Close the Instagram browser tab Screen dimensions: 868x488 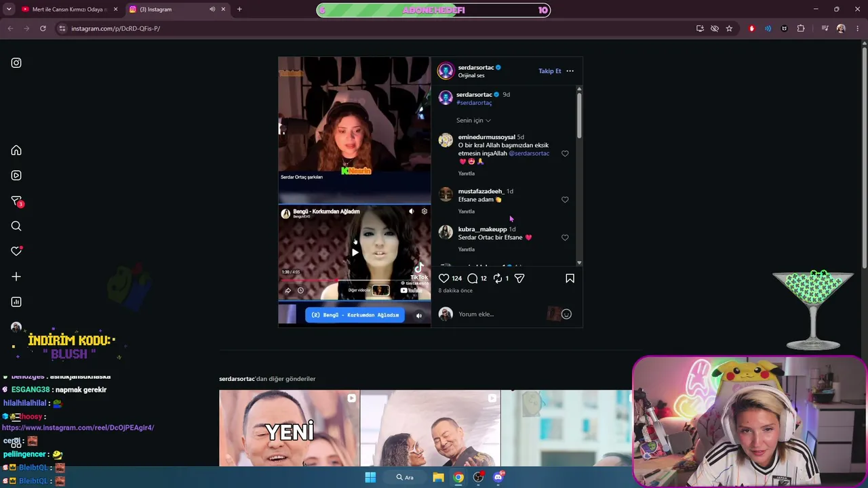click(x=223, y=9)
